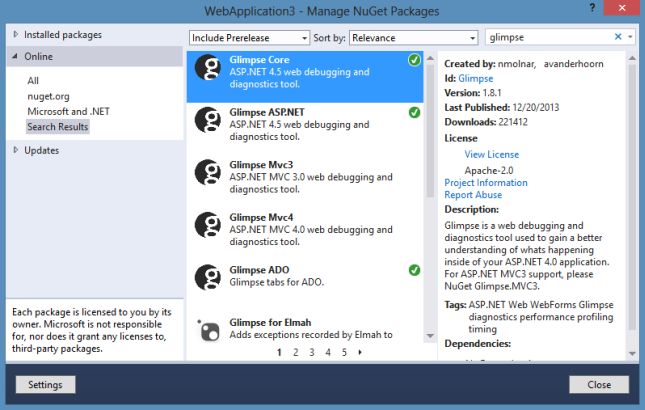Go to results page 2

(x=295, y=352)
